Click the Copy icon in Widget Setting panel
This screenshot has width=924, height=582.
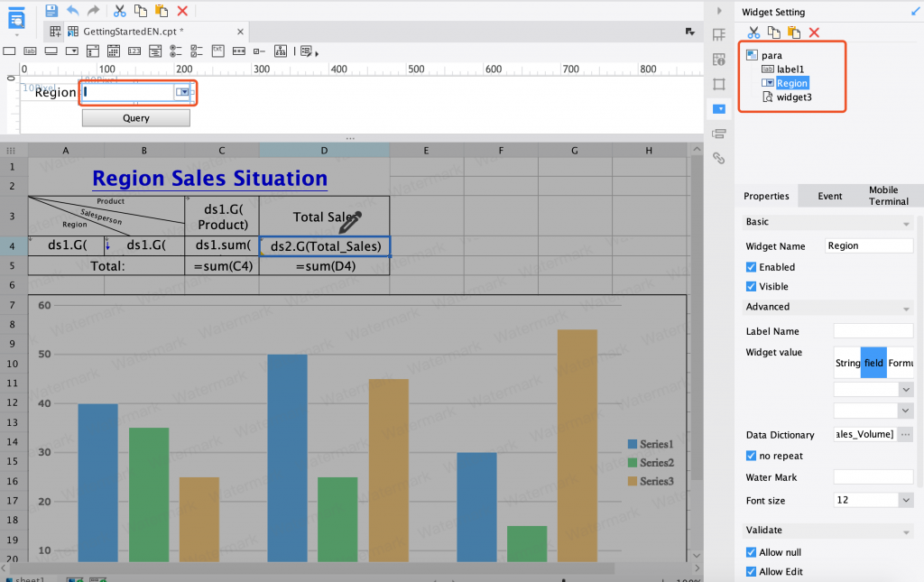[x=773, y=32]
